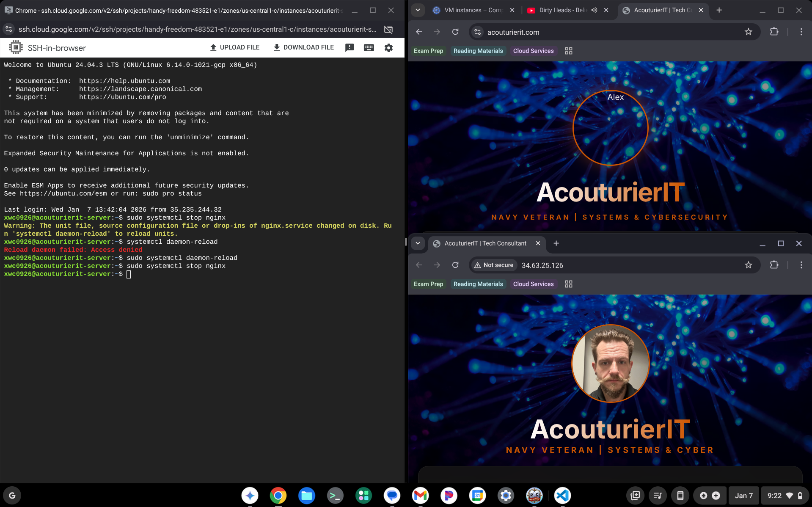Open Extensions icon in acouturierit.com window
This screenshot has width=812, height=507.
click(774, 32)
